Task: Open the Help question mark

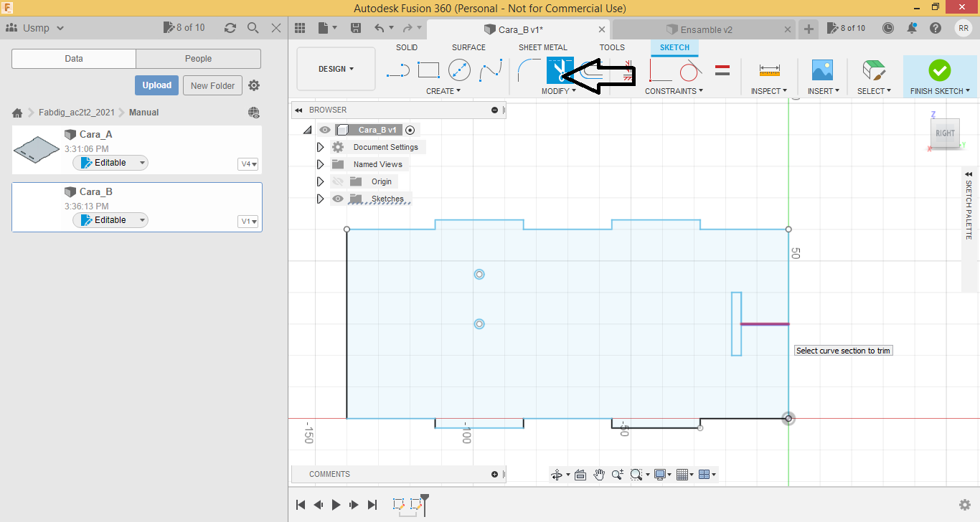Action: (936, 28)
